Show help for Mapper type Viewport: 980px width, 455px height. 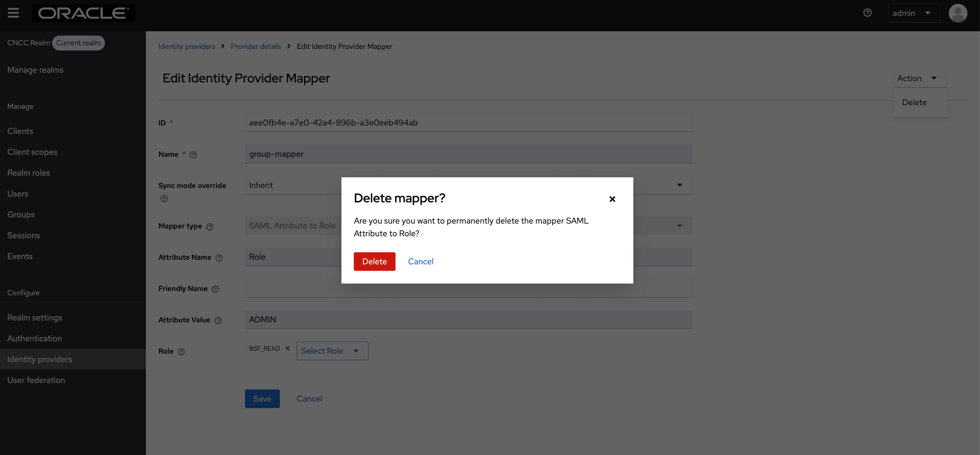[209, 227]
